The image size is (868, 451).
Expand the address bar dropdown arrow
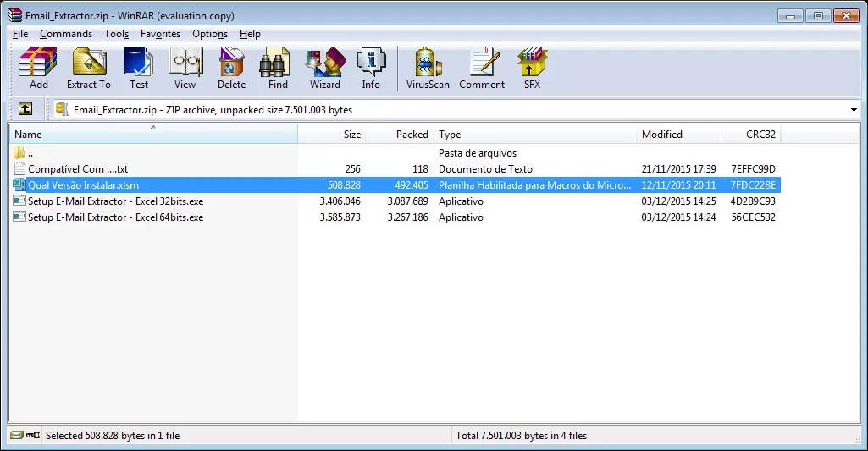pyautogui.click(x=854, y=109)
